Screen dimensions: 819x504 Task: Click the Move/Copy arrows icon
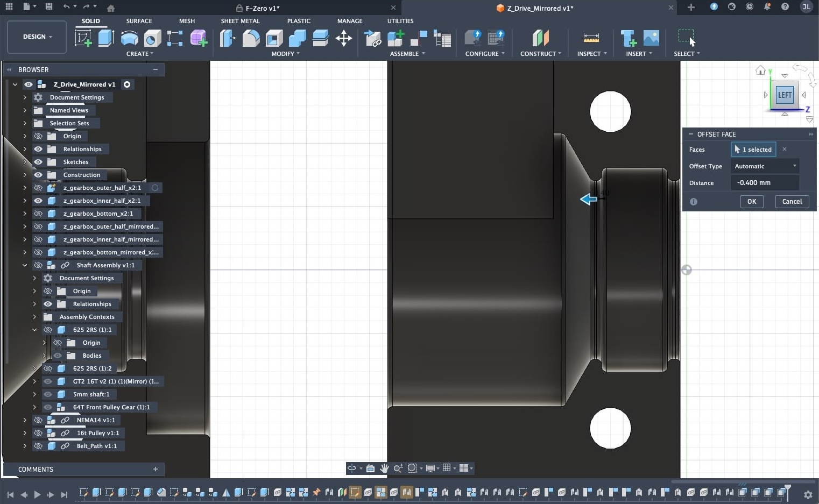pyautogui.click(x=343, y=38)
